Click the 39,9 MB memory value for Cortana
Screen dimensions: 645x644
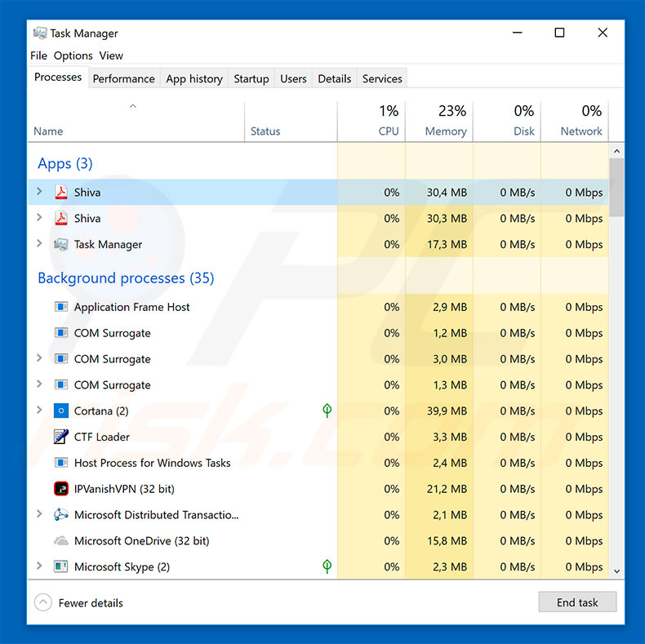(447, 411)
